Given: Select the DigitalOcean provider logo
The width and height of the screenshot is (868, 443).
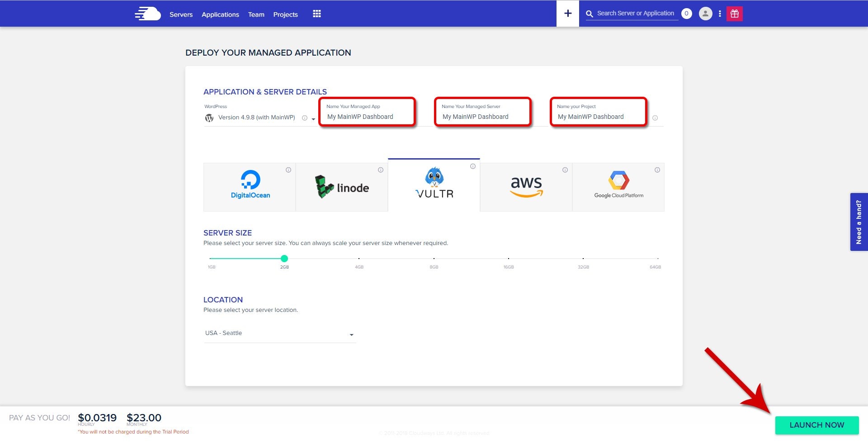Looking at the screenshot, I should tap(250, 185).
